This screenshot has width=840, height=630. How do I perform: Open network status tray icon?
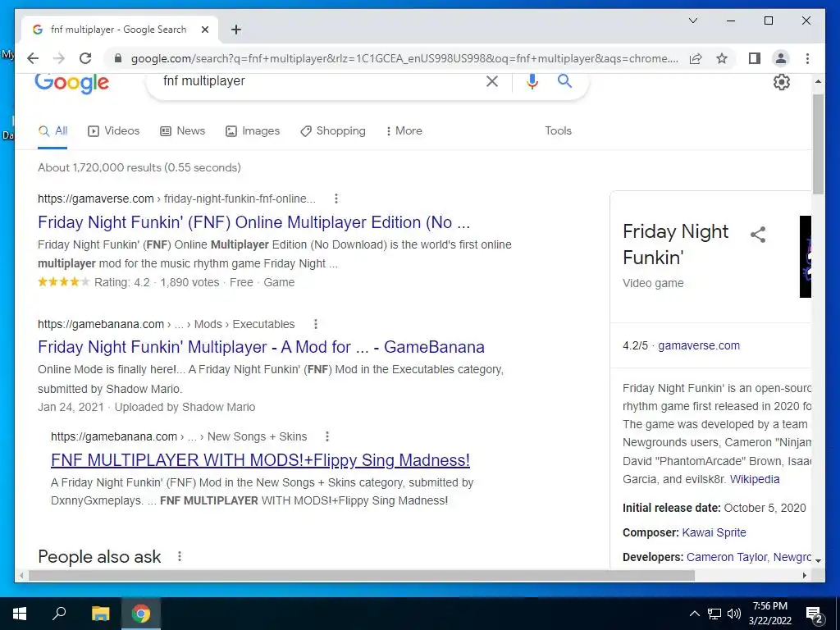(714, 614)
